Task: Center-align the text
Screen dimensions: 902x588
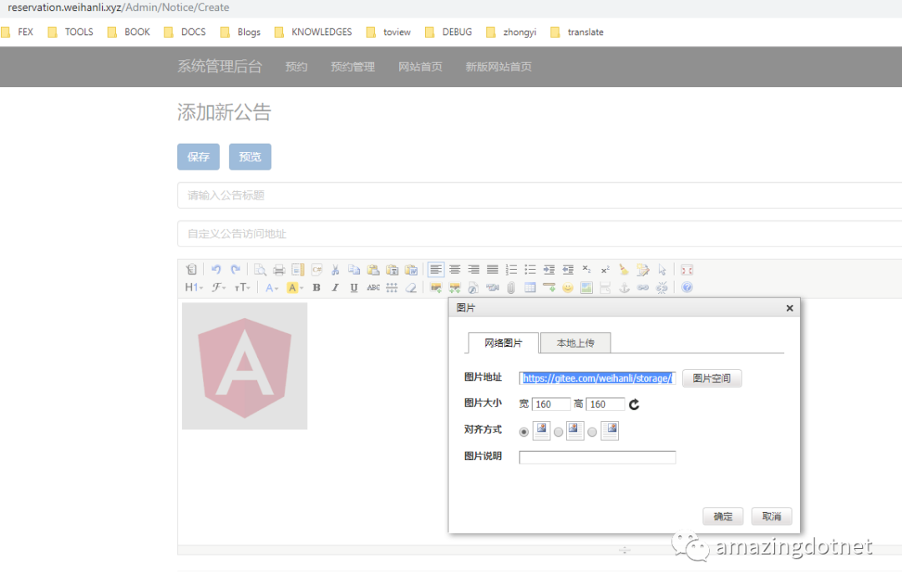Action: click(454, 269)
